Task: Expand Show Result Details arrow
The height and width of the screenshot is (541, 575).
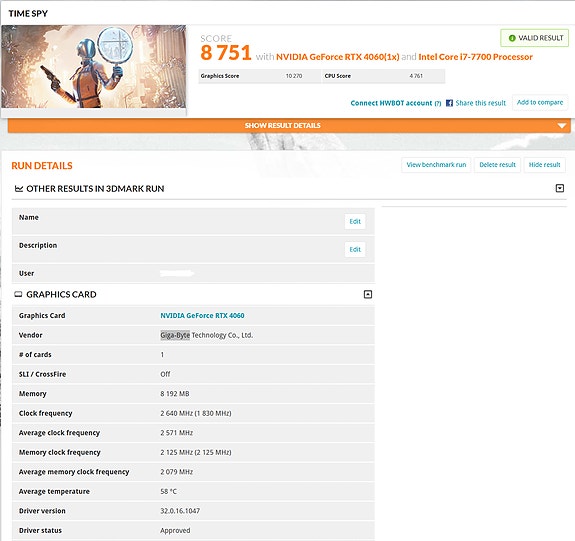Action: (x=561, y=126)
